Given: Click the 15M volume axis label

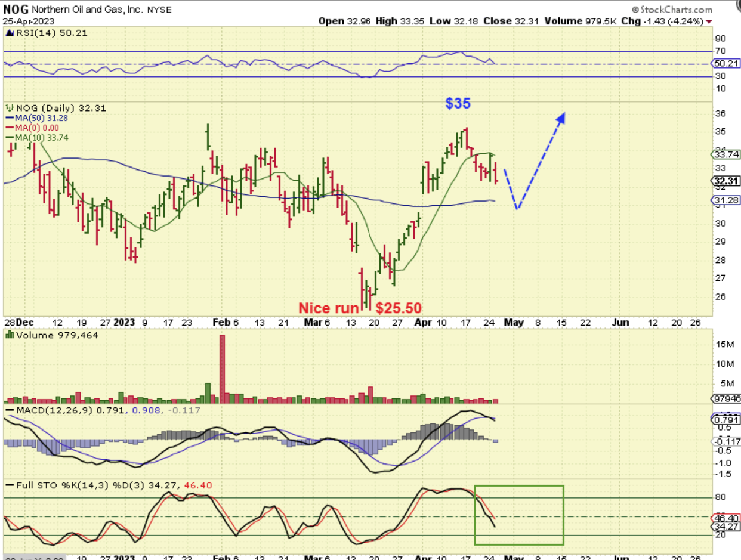Looking at the screenshot, I should [x=724, y=344].
